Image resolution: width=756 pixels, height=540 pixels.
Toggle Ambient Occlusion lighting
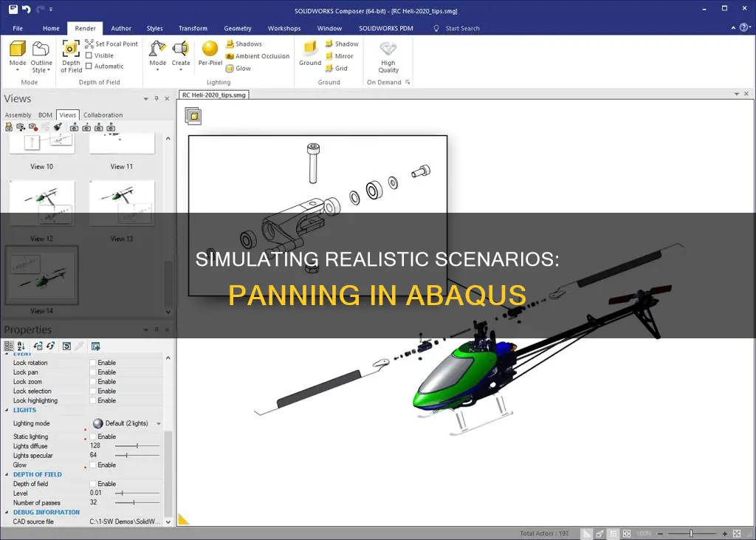258,56
